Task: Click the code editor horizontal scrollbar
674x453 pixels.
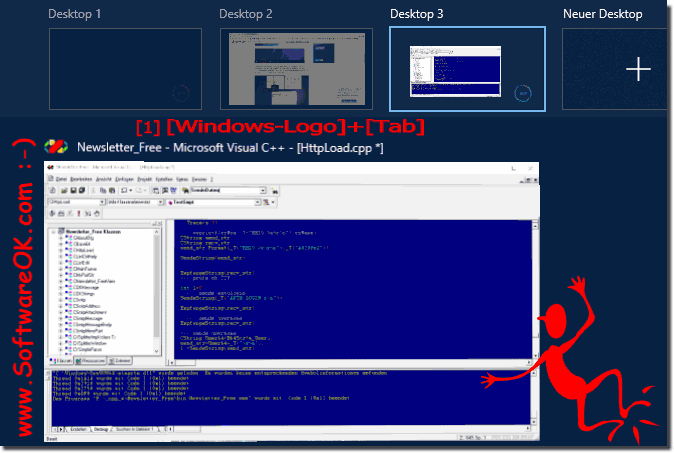Action: tap(350, 362)
